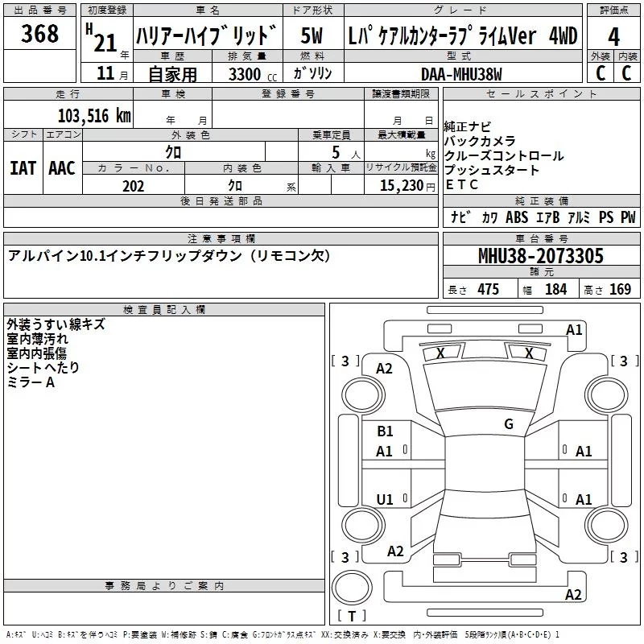Image resolution: width=644 pixels, height=644 pixels.
Task: Click the model code DAA-MHU38W
Action: pyautogui.click(x=463, y=74)
